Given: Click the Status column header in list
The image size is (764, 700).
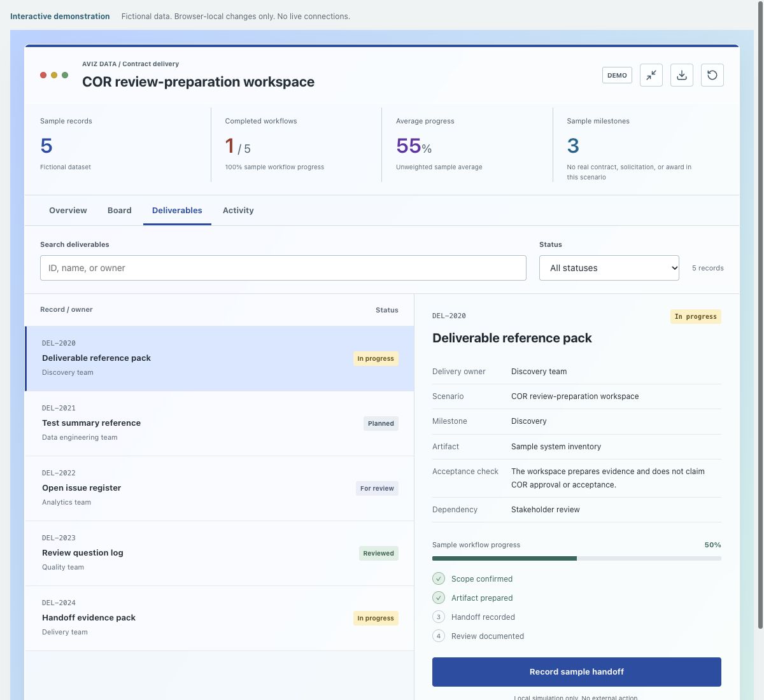Looking at the screenshot, I should [x=387, y=310].
